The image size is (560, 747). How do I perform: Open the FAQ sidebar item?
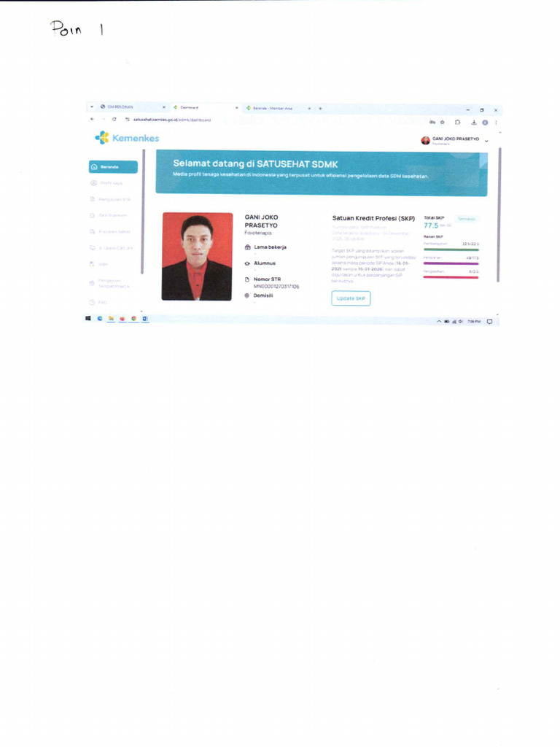[98, 302]
